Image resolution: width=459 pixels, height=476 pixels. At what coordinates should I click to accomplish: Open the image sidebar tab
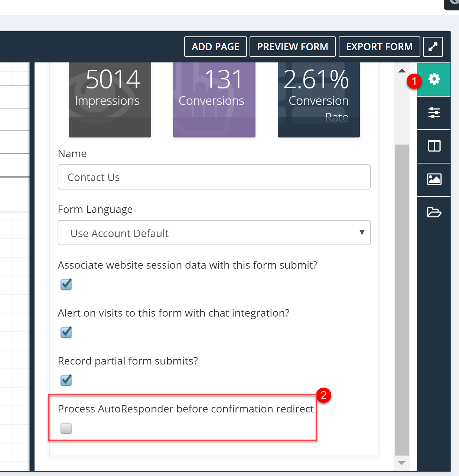[x=434, y=180]
